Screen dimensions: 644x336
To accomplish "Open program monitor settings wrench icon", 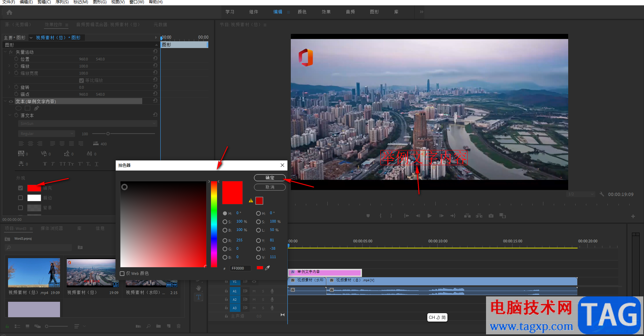I will pyautogui.click(x=602, y=194).
